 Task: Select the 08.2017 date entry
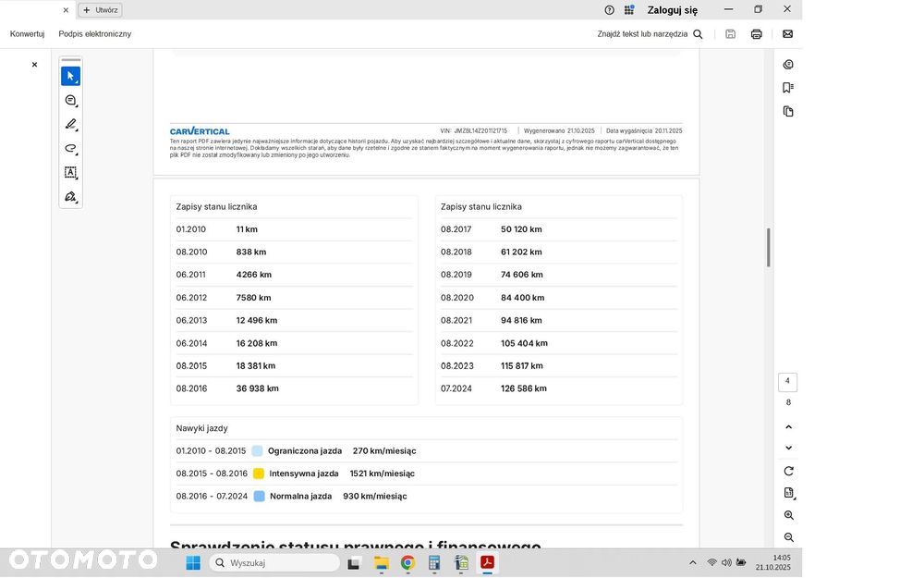point(456,228)
